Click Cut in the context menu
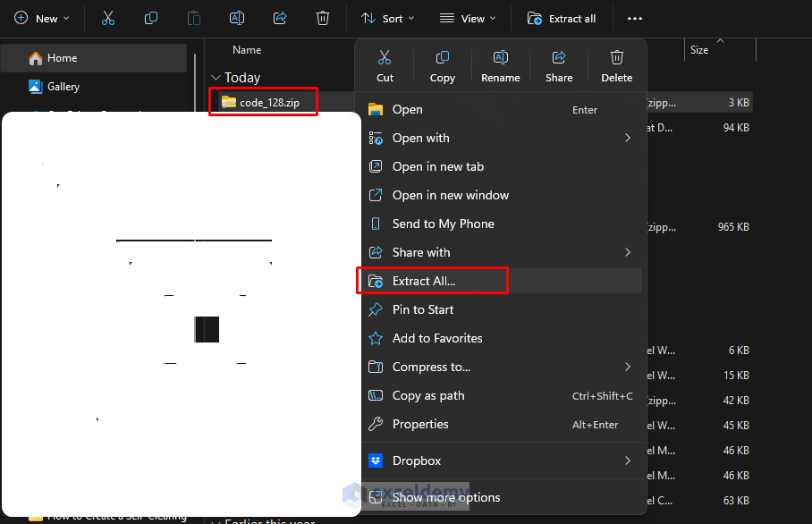 point(385,66)
